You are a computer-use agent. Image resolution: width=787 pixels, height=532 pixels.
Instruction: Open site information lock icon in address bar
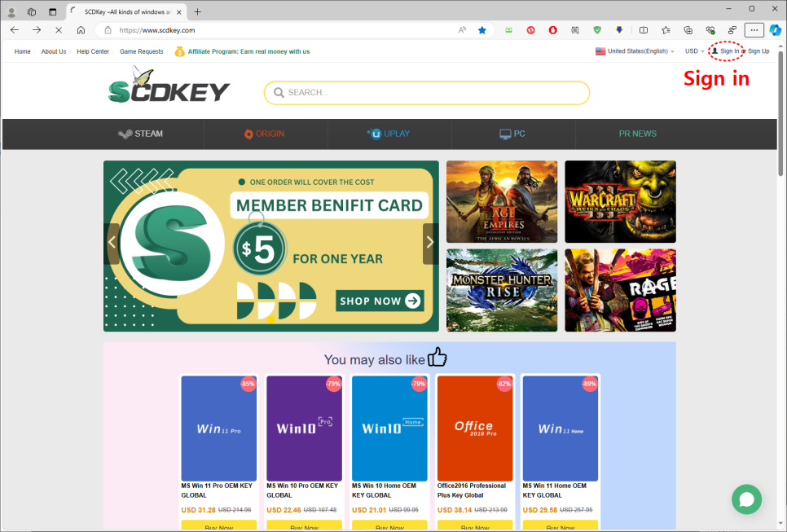108,30
